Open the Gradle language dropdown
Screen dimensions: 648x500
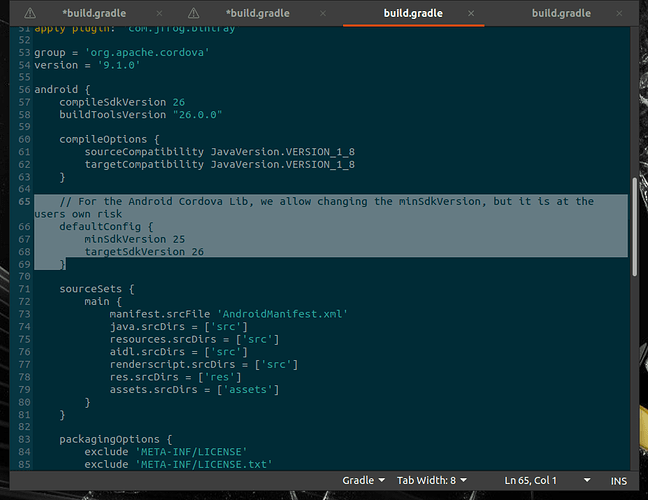363,480
